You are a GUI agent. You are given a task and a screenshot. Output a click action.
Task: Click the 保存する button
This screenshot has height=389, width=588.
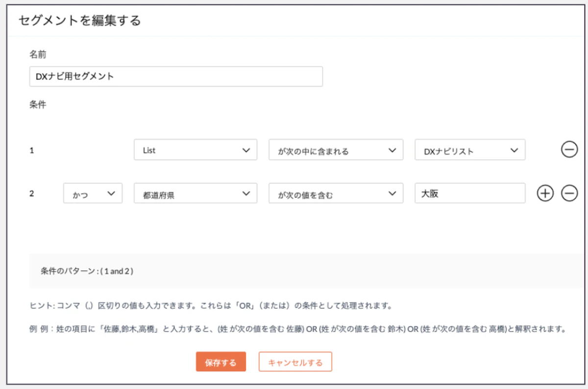[220, 362]
